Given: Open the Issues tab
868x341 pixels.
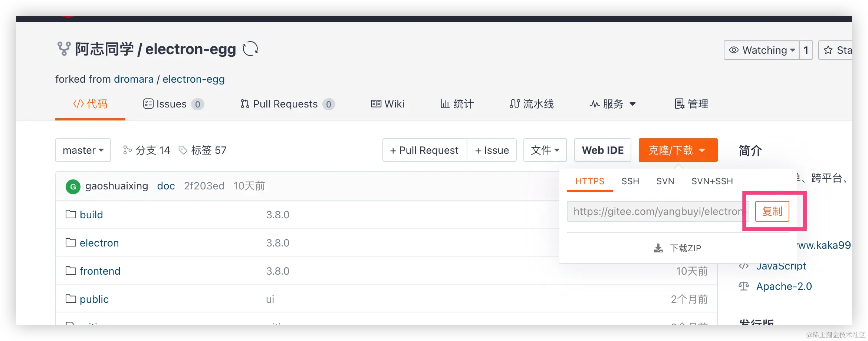Looking at the screenshot, I should [x=173, y=104].
